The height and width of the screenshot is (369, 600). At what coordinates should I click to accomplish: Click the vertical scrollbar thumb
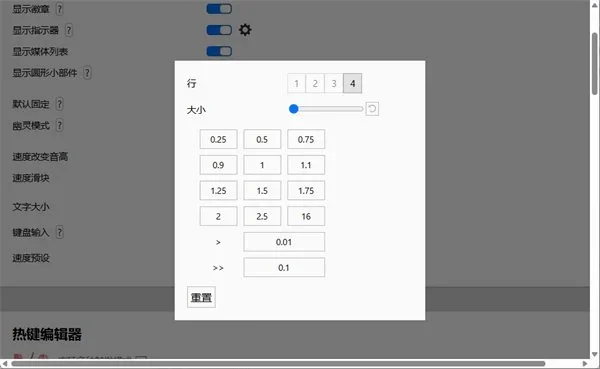tap(595, 64)
